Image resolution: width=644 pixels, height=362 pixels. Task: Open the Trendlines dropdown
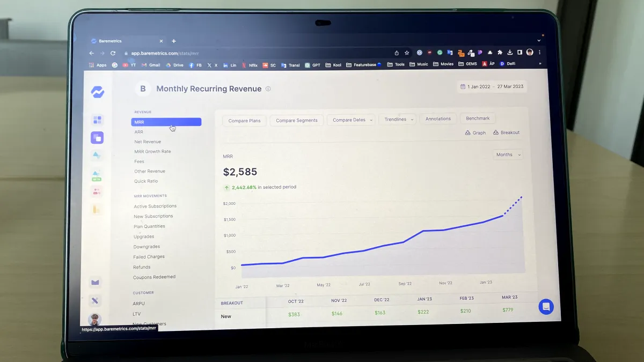tap(398, 119)
